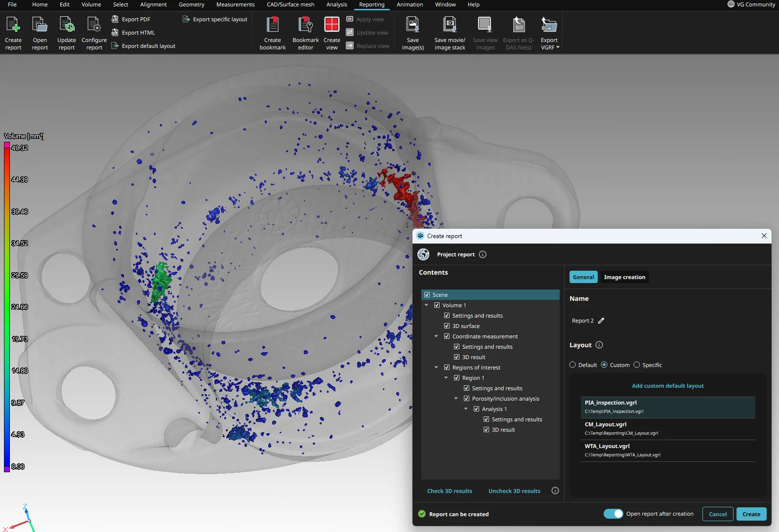This screenshot has width=779, height=532.
Task: Click Add custom default layout link
Action: tap(667, 386)
